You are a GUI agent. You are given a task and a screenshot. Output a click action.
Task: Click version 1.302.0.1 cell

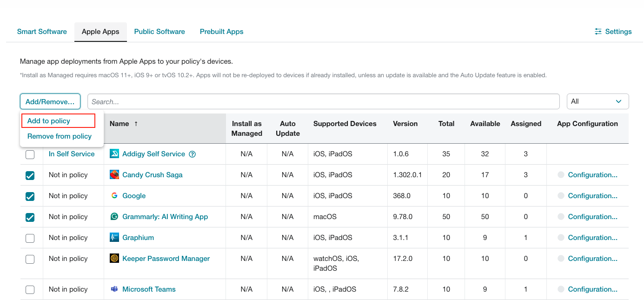click(407, 175)
